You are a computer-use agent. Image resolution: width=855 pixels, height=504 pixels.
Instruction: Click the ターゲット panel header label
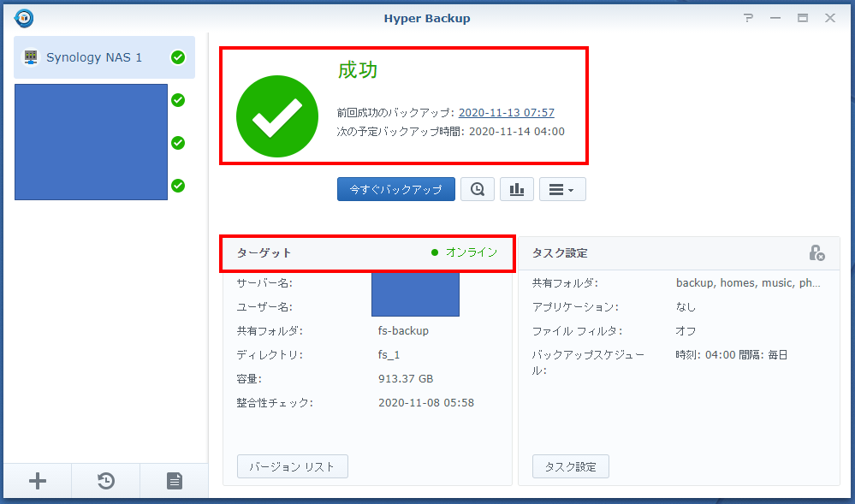[x=264, y=253]
